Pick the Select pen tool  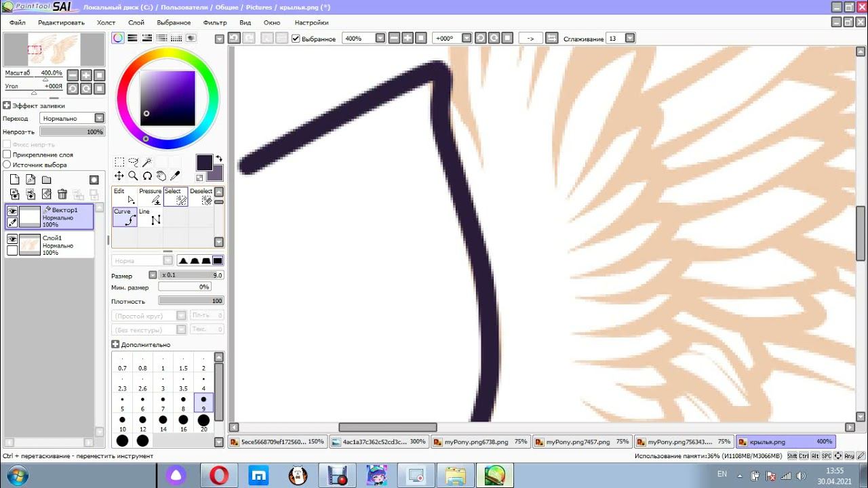tap(176, 197)
